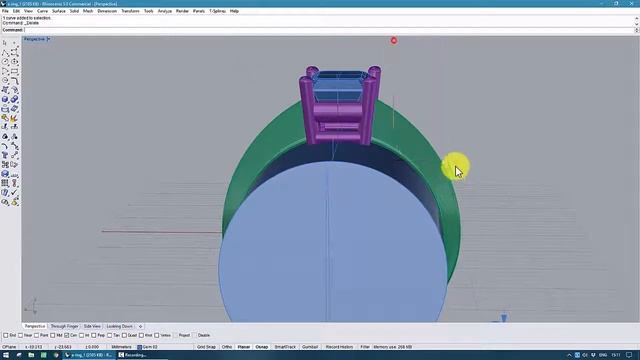Switch to Through Finger viewport tab
The height and width of the screenshot is (360, 640).
pos(64,327)
